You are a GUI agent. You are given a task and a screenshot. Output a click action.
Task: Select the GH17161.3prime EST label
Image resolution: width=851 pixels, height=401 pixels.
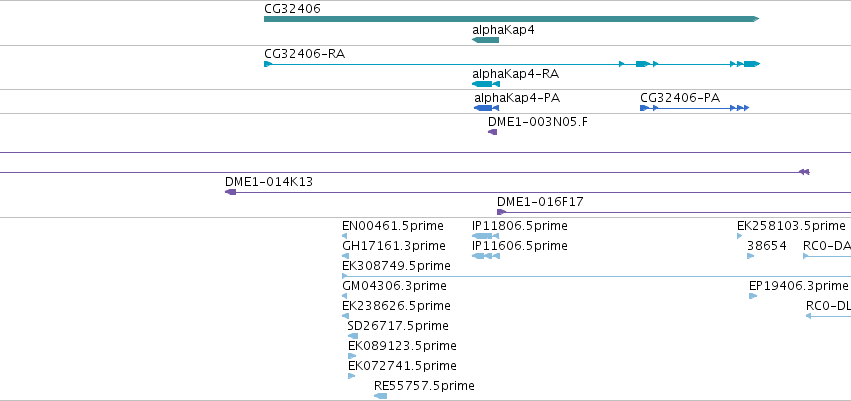393,246
